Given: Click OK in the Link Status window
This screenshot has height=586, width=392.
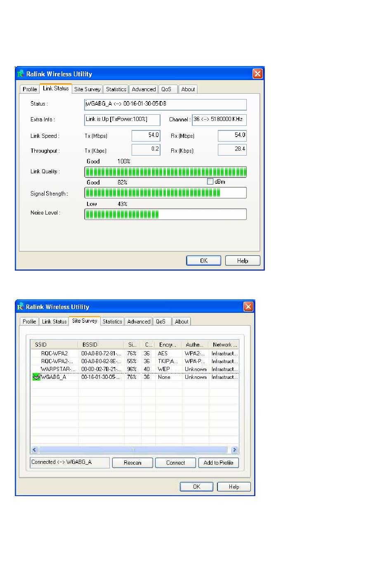Looking at the screenshot, I should tap(204, 261).
